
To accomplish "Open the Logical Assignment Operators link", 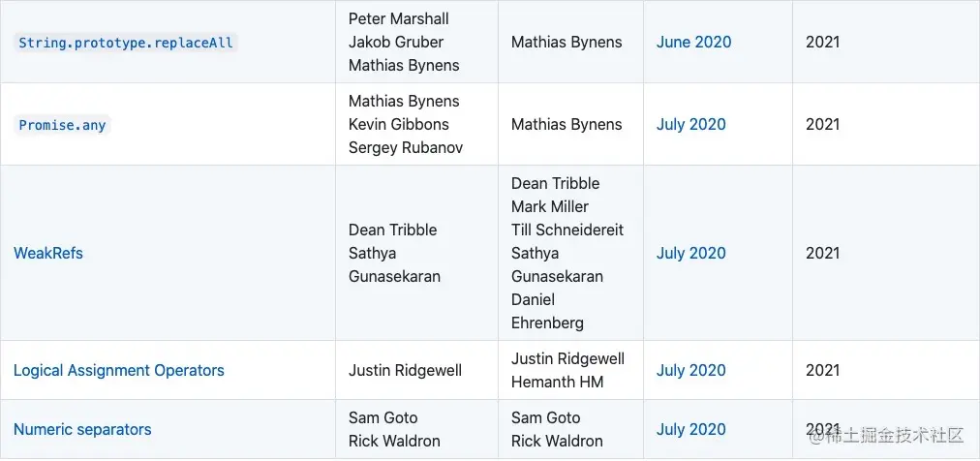I will click(119, 371).
